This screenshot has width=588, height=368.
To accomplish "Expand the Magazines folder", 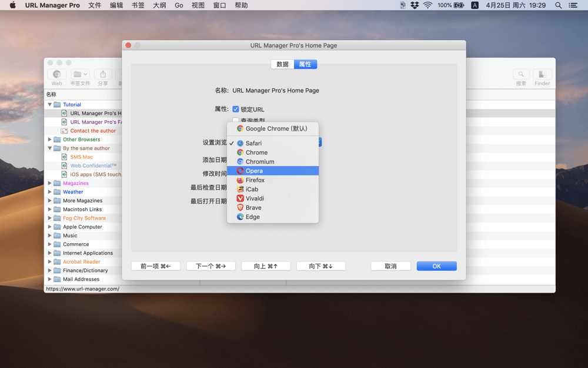I will coord(49,183).
